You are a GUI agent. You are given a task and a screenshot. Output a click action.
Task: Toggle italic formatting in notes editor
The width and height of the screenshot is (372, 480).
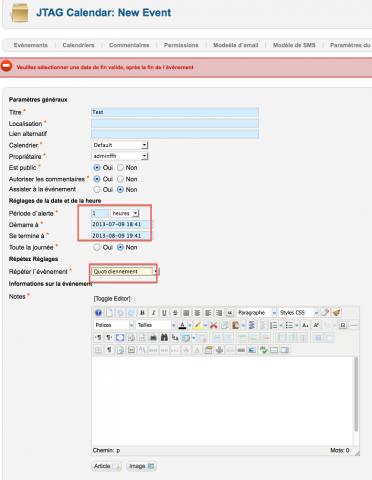point(153,313)
